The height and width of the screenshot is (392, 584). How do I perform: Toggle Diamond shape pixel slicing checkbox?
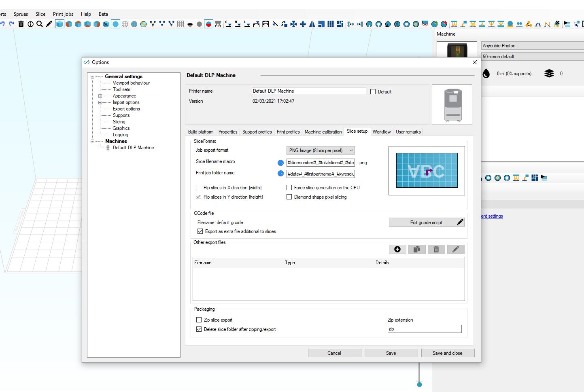[x=289, y=197]
